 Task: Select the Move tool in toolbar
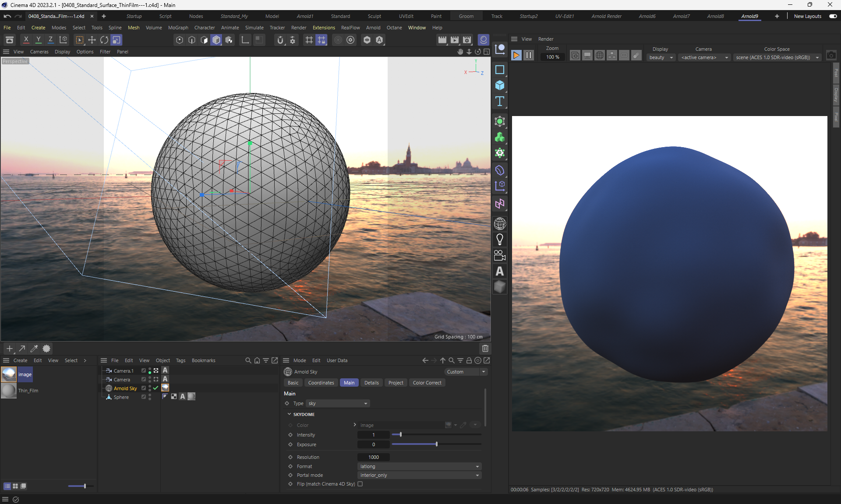point(92,40)
